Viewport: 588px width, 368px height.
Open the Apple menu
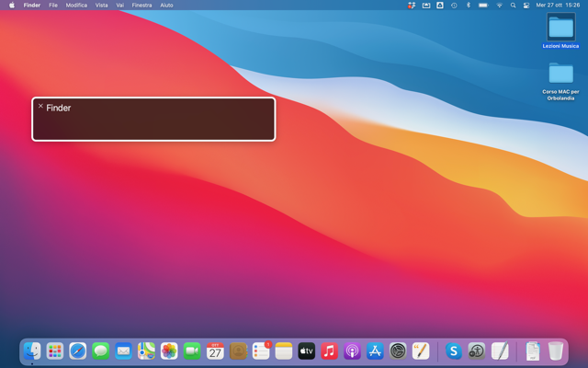tap(12, 6)
